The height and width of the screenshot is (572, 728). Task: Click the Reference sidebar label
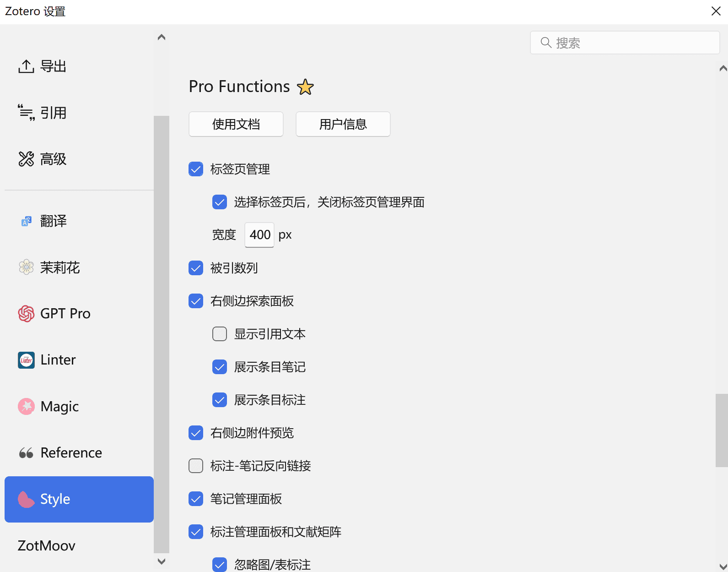(71, 453)
